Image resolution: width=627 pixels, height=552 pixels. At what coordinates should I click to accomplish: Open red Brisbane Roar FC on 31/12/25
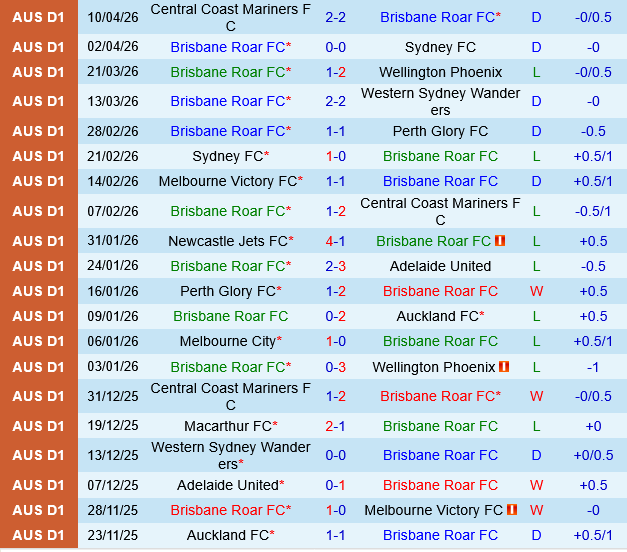[x=440, y=396]
